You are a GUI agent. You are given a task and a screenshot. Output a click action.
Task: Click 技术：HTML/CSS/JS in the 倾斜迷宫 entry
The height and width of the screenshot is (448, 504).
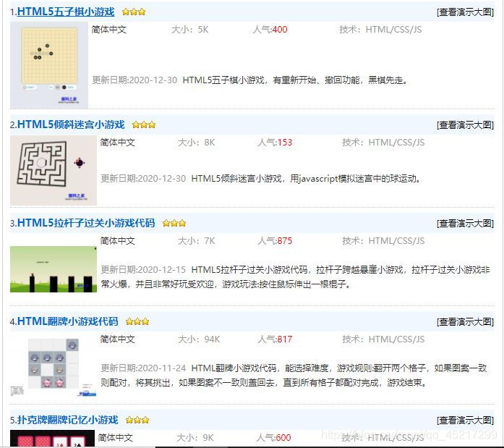point(383,143)
